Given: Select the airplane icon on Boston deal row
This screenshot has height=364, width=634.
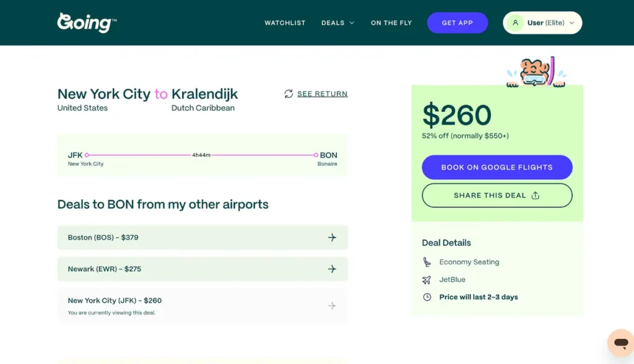Looking at the screenshot, I should [332, 237].
